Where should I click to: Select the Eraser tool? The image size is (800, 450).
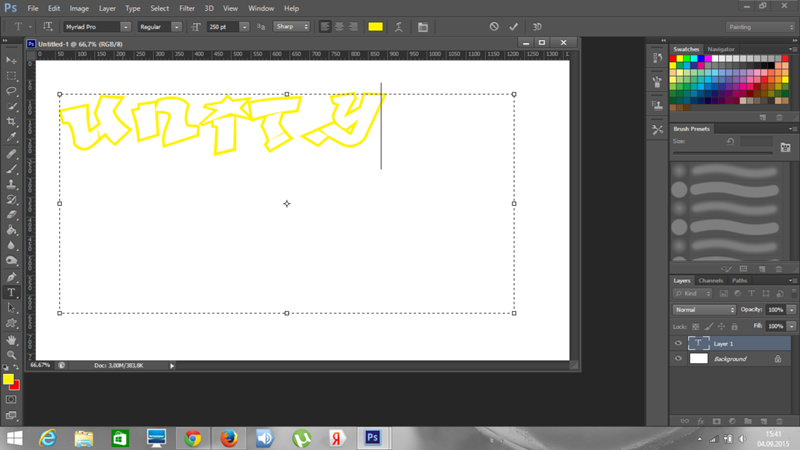point(11,215)
